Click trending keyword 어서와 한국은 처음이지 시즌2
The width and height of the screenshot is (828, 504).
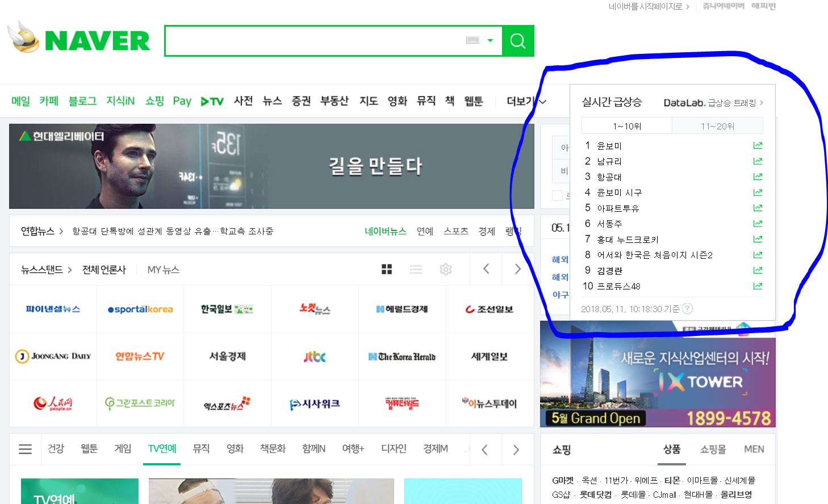point(655,255)
